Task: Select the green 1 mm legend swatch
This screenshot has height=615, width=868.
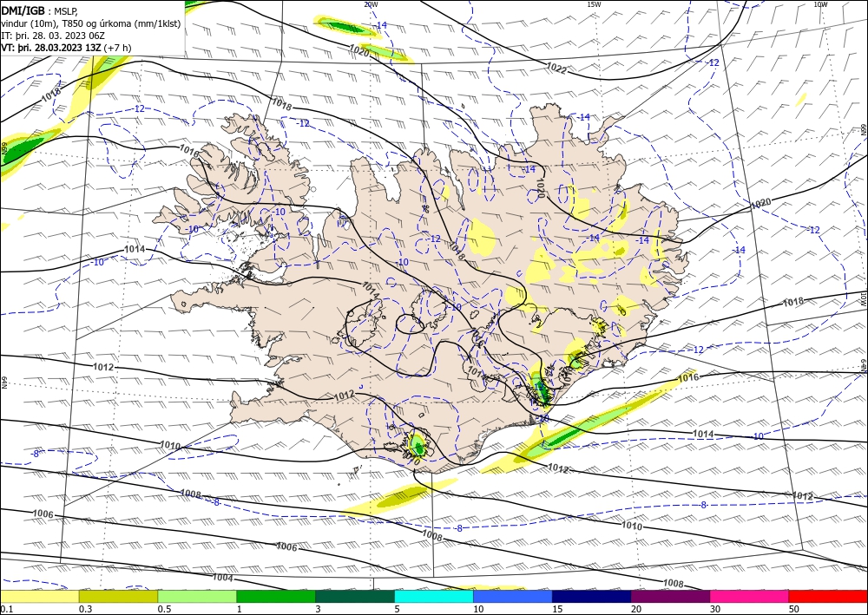Action: (276, 597)
